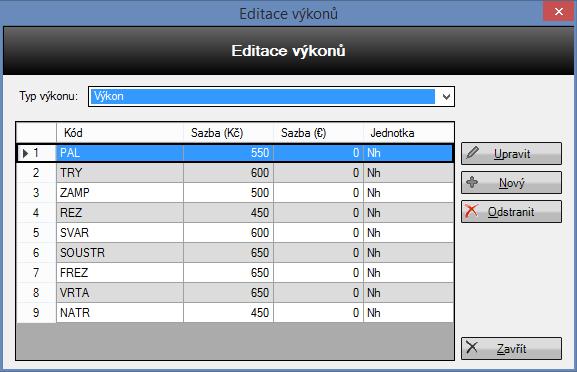577x372 pixels.
Task: Sort by the Sazba (Kč) column header
Action: tap(228, 133)
